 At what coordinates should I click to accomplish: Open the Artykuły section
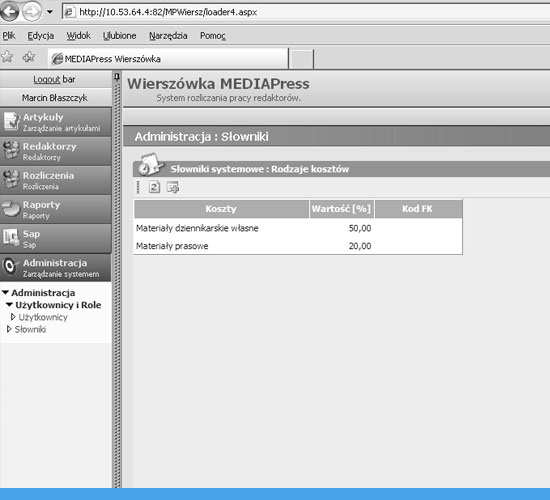tap(56, 122)
